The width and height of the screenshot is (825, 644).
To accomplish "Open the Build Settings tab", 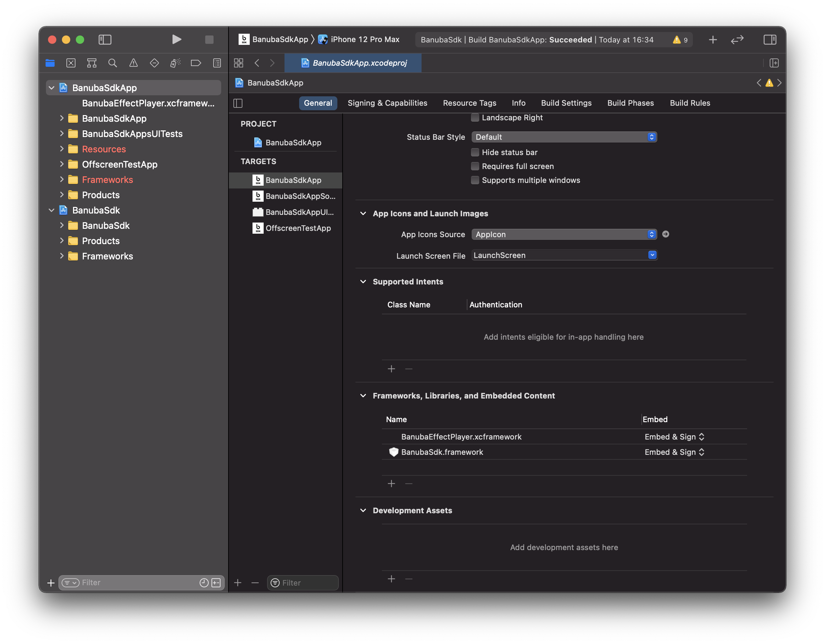I will click(566, 103).
